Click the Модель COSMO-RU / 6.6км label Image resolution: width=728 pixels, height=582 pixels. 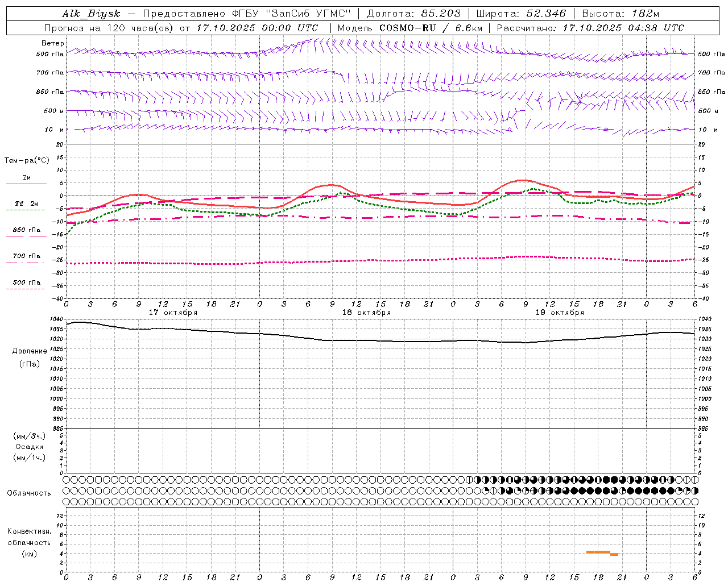410,28
